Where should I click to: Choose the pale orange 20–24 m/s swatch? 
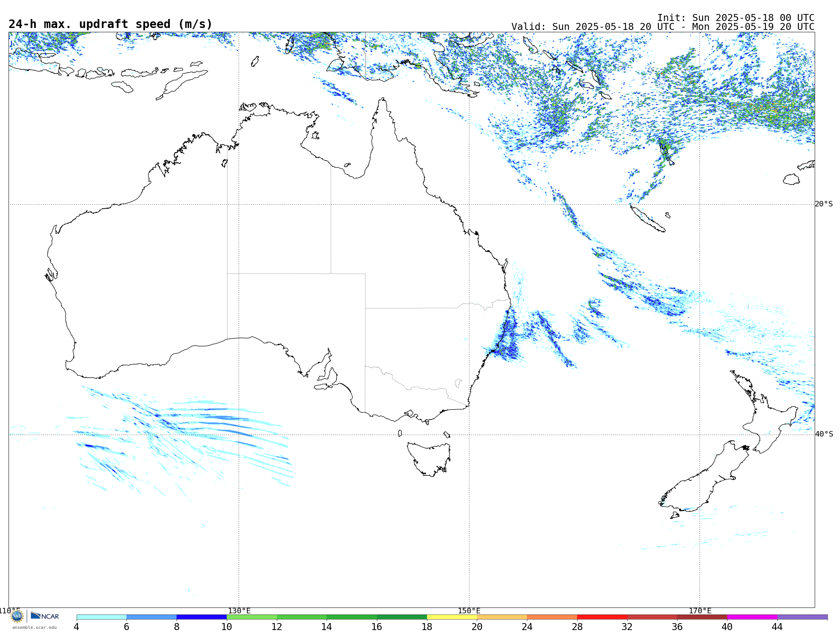(502, 617)
